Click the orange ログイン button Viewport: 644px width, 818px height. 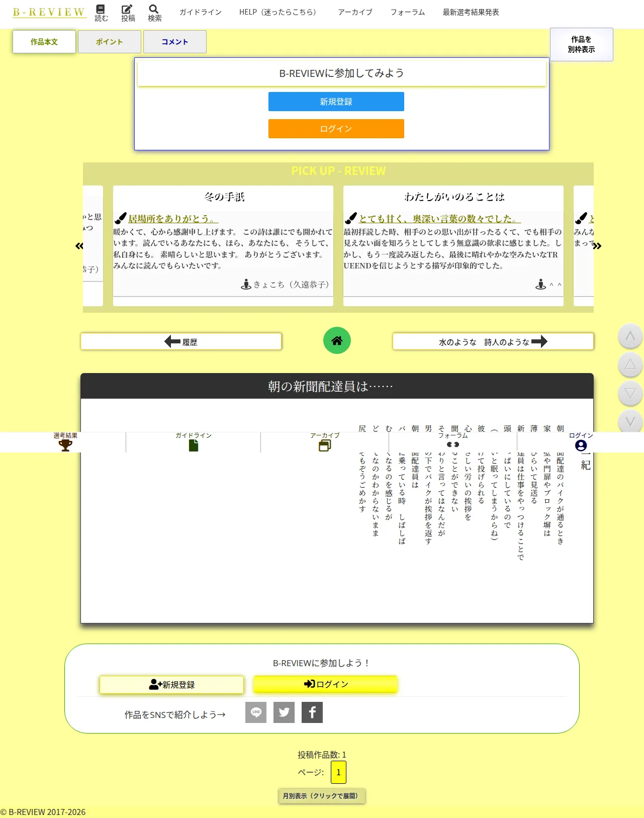click(336, 129)
